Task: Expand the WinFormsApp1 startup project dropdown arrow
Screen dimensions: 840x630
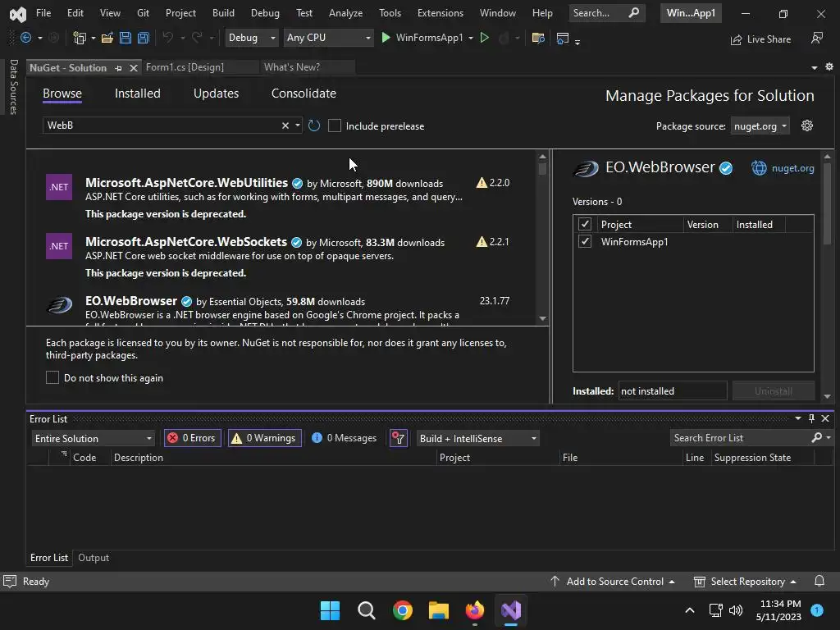Action: coord(471,38)
